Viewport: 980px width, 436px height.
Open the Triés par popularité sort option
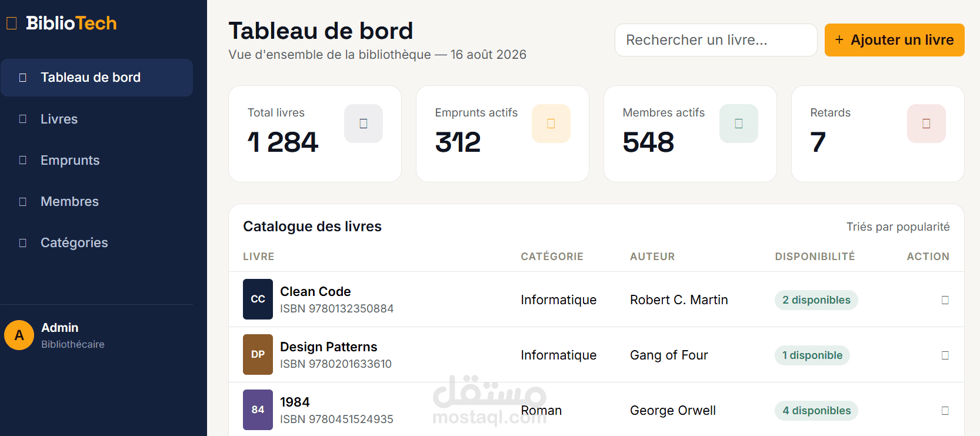898,227
